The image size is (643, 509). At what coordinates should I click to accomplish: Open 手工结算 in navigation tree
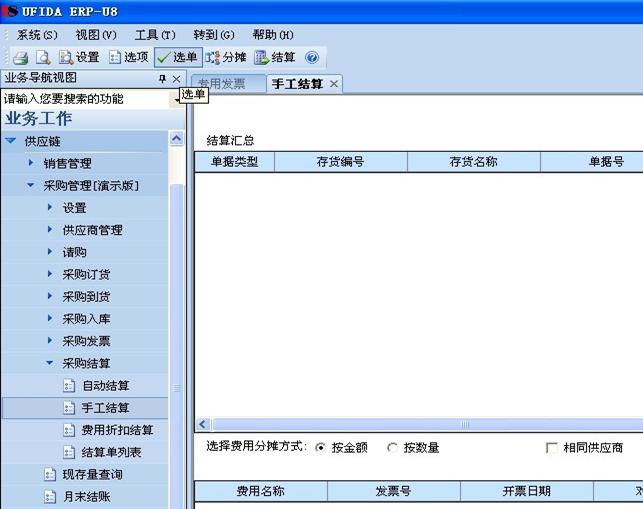pyautogui.click(x=106, y=408)
